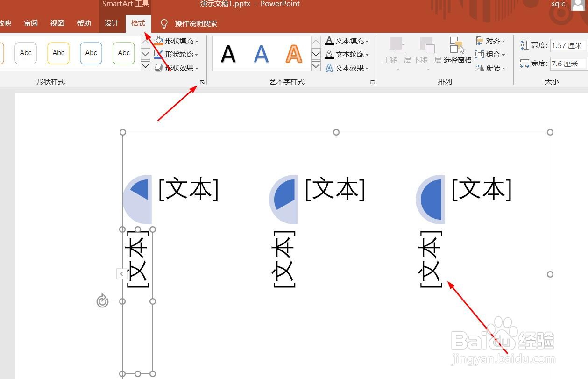This screenshot has height=379, width=588.
Task: Expand the WordArt styles gallery
Action: point(316,65)
